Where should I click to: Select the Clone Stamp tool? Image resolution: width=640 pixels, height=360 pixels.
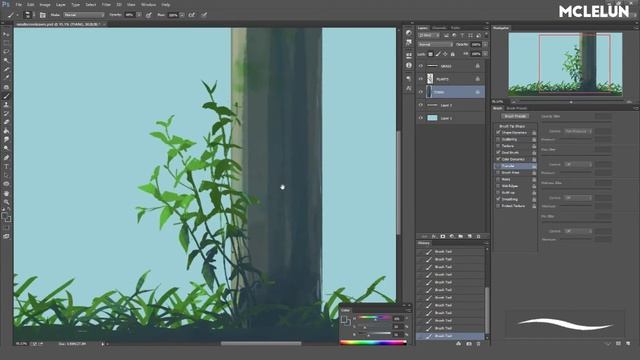tap(6, 104)
